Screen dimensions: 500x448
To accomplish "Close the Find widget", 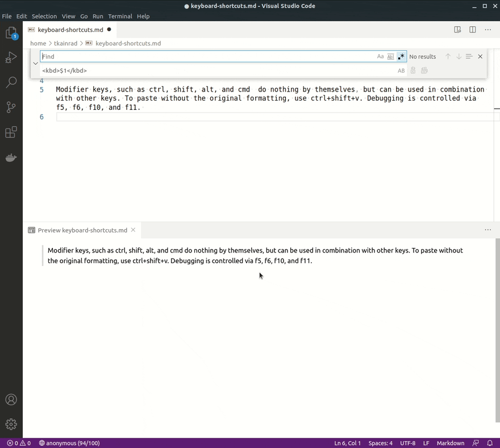I will pos(480,56).
